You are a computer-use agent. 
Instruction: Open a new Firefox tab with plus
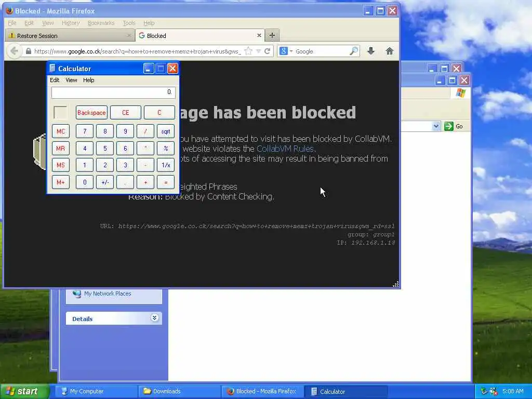[272, 35]
